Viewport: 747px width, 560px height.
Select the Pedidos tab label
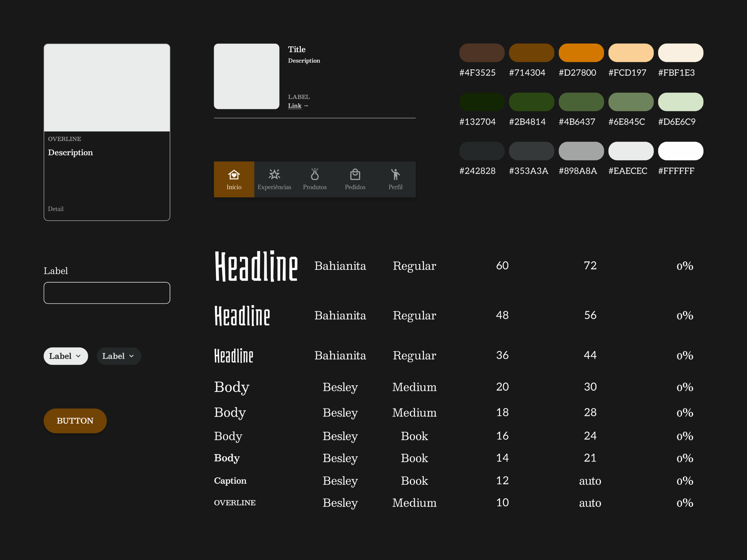click(355, 187)
